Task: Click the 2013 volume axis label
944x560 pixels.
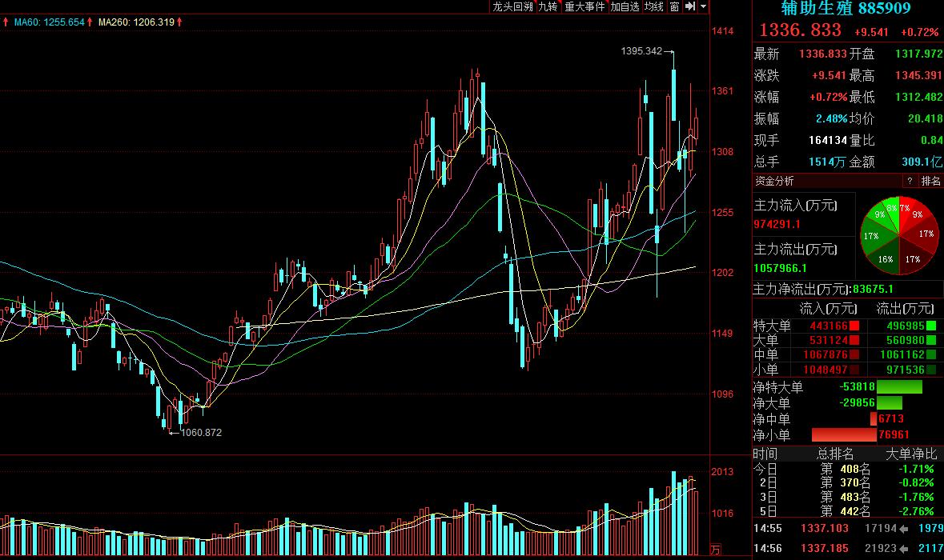Action: [722, 471]
